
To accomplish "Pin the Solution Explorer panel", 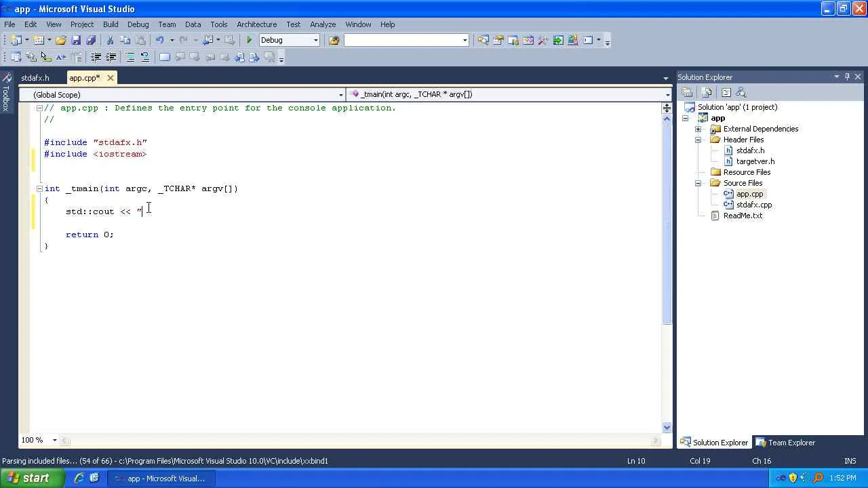I will point(847,77).
